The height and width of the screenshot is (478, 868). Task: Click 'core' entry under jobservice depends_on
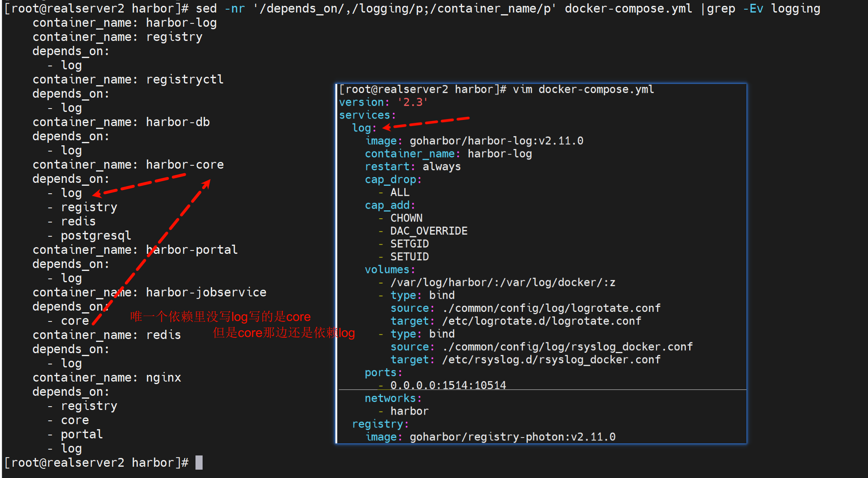[x=75, y=321]
